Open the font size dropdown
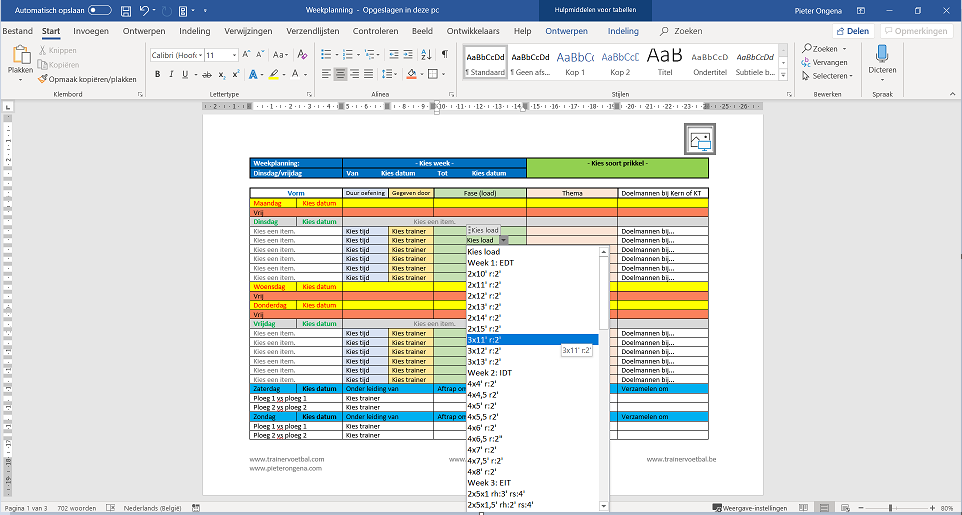Screen dimensions: 962x515 235,56
